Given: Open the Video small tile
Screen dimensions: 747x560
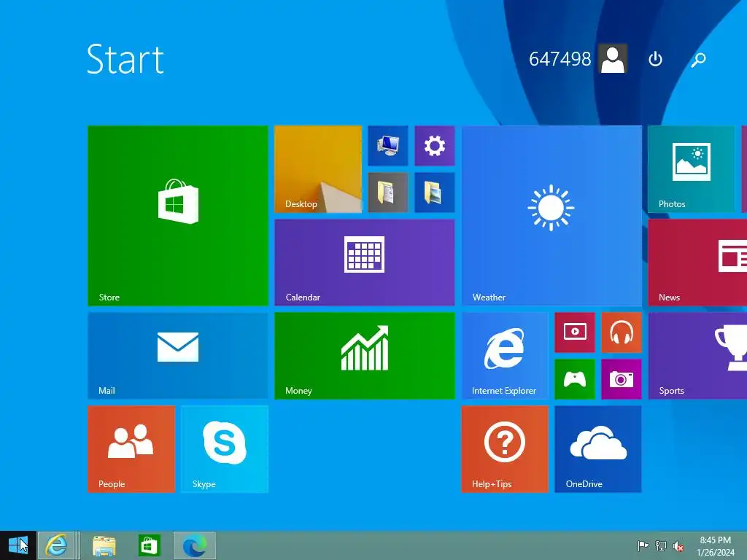Looking at the screenshot, I should (575, 332).
